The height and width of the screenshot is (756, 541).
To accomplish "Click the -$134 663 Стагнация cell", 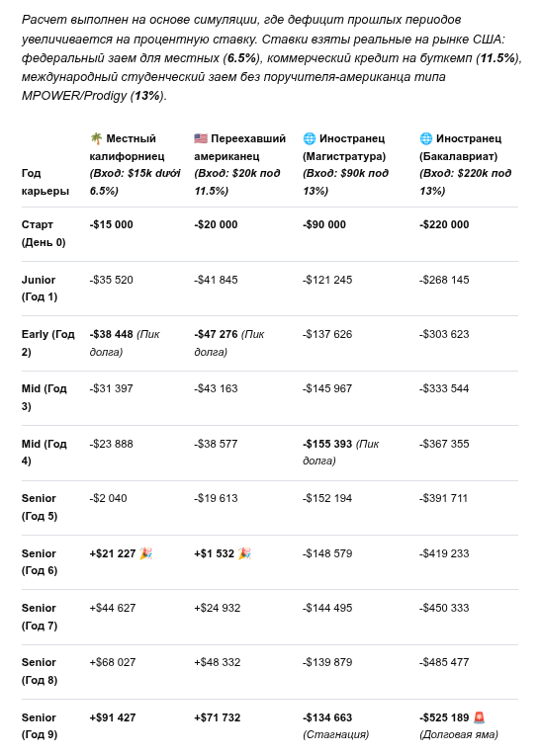I will click(x=336, y=725).
